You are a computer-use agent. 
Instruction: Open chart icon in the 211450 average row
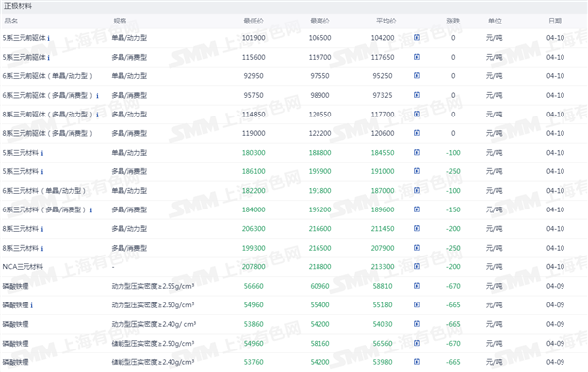point(416,228)
